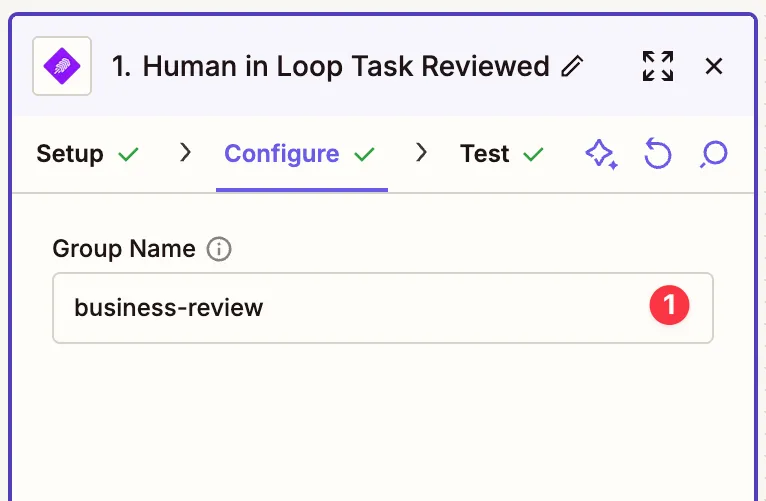Select the step title 'Human in Loop Task Reviewed'

[330, 67]
